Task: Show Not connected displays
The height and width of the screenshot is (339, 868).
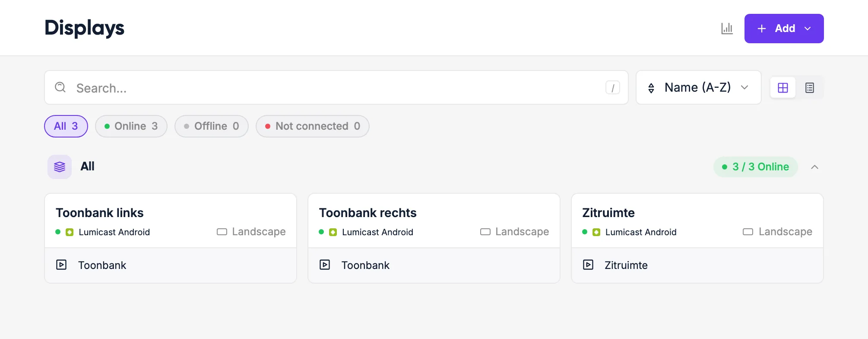Action: 313,126
